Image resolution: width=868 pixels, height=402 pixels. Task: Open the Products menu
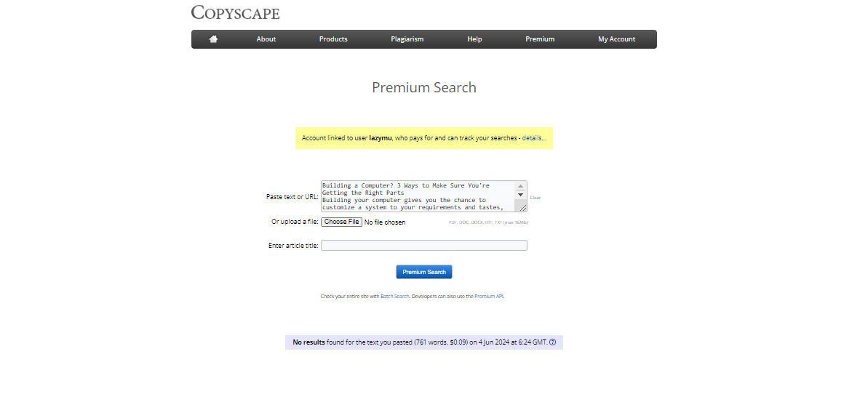coord(333,39)
